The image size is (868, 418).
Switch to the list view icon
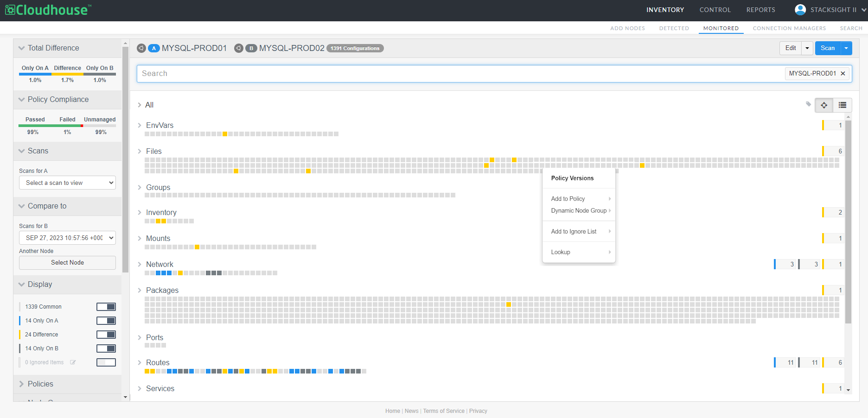coord(842,105)
